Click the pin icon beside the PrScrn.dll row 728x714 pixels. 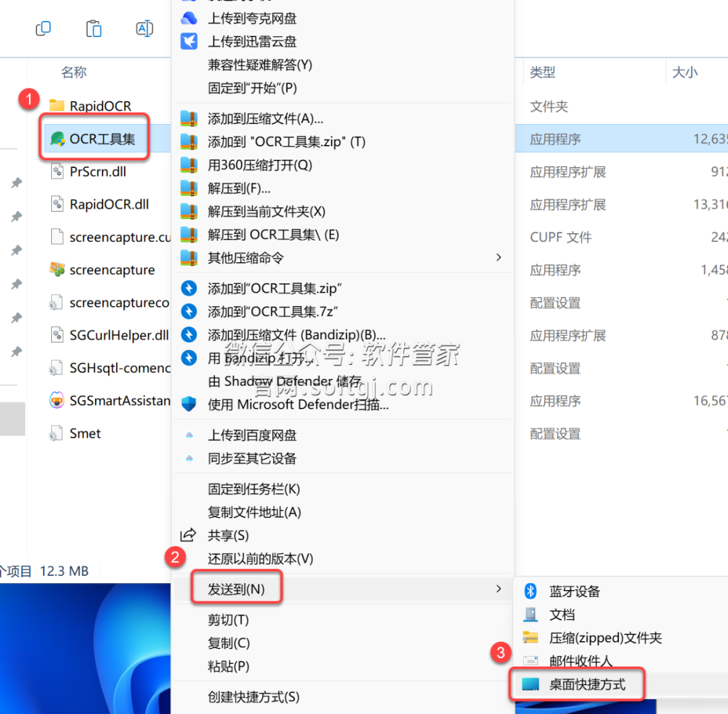coord(17,183)
